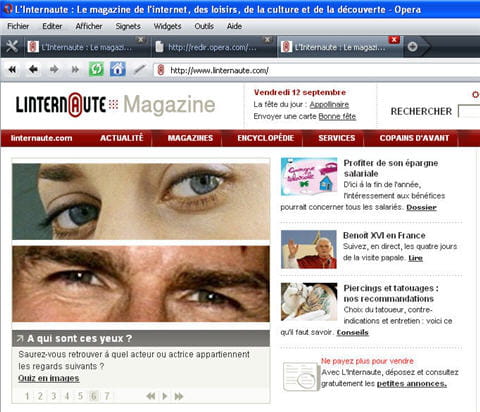Click the Opera logo in title bar
The width and height of the screenshot is (480, 412).
(8, 9)
